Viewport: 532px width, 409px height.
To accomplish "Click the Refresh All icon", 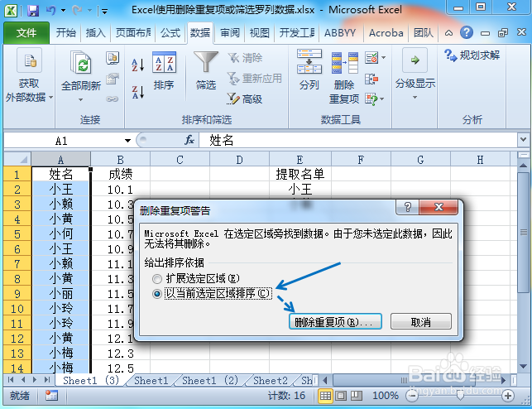I will pyautogui.click(x=81, y=62).
